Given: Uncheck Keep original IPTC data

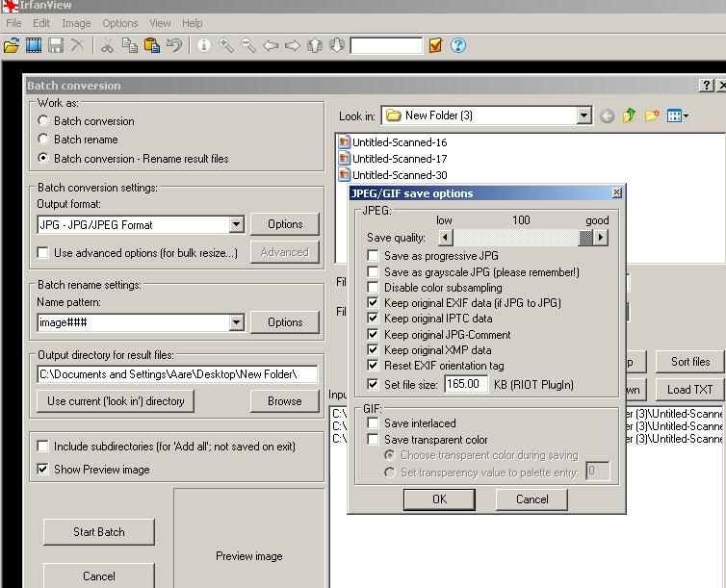Looking at the screenshot, I should (374, 319).
